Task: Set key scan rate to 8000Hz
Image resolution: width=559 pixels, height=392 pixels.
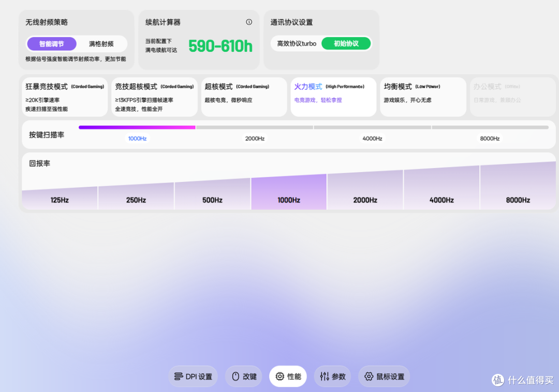Action: tap(490, 139)
